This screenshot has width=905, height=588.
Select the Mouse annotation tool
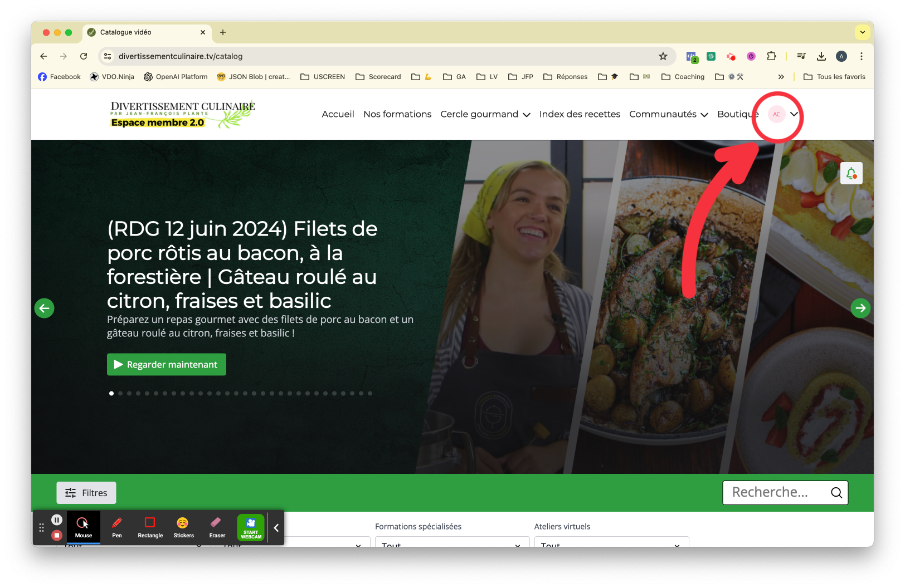(84, 527)
